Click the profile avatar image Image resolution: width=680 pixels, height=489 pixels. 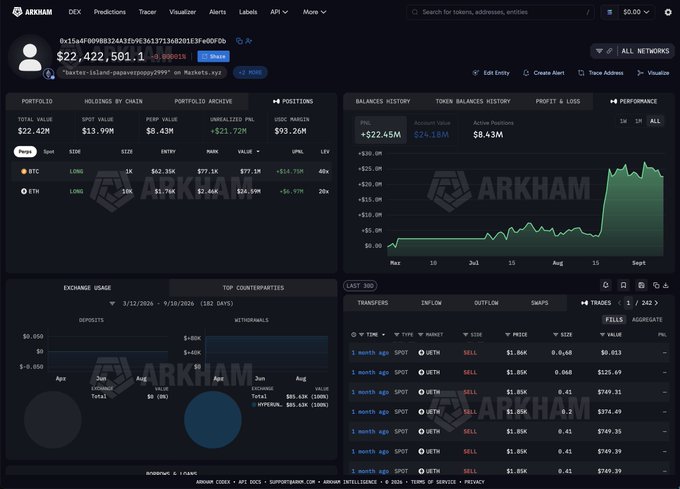[30, 57]
